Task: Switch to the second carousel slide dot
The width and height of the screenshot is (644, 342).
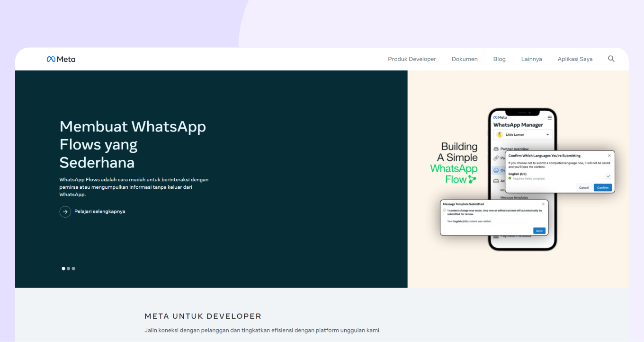Action: click(68, 269)
